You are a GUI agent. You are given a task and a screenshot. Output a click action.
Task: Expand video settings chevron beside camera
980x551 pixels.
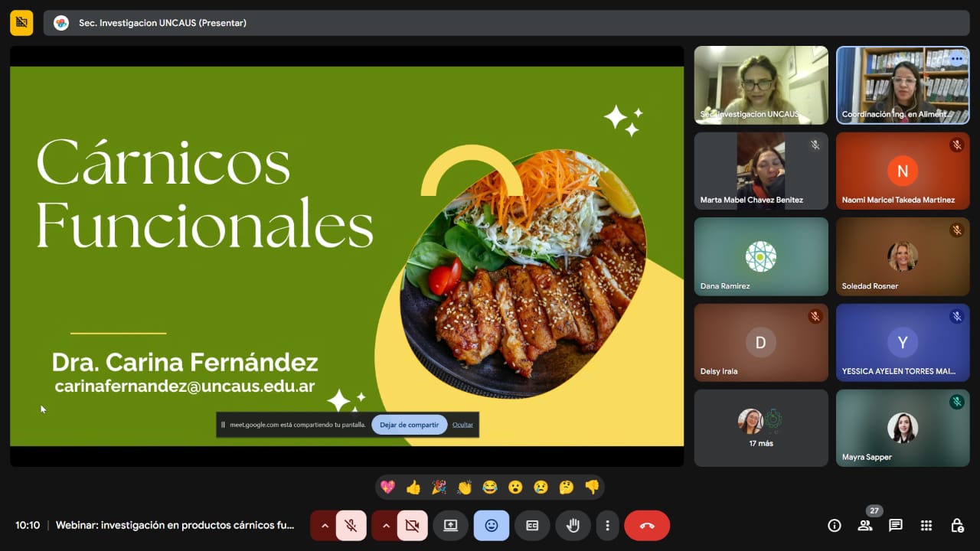(x=385, y=526)
